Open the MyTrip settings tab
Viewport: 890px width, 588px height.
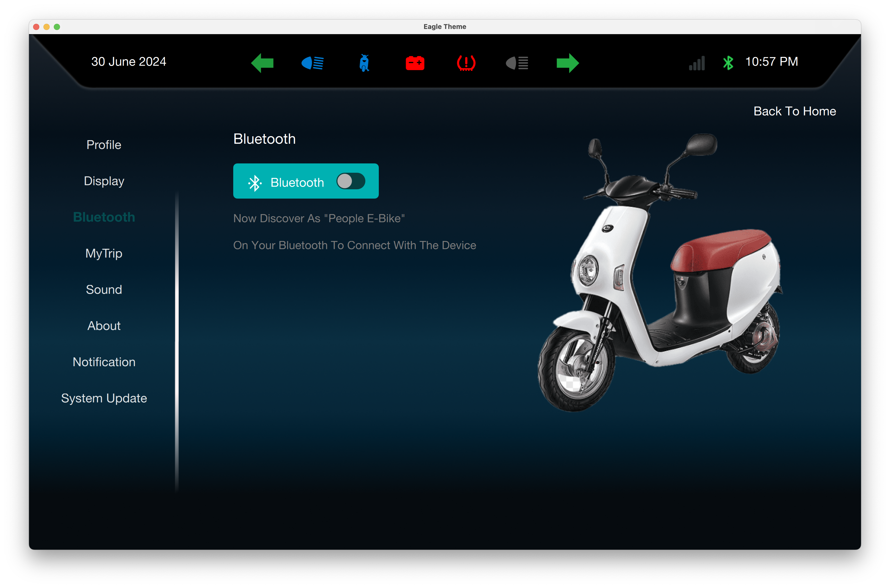(x=104, y=253)
